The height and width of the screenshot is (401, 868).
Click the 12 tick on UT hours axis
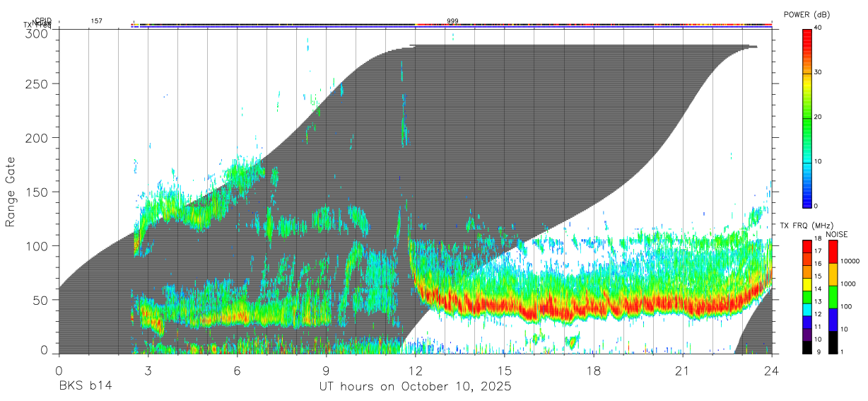(415, 371)
